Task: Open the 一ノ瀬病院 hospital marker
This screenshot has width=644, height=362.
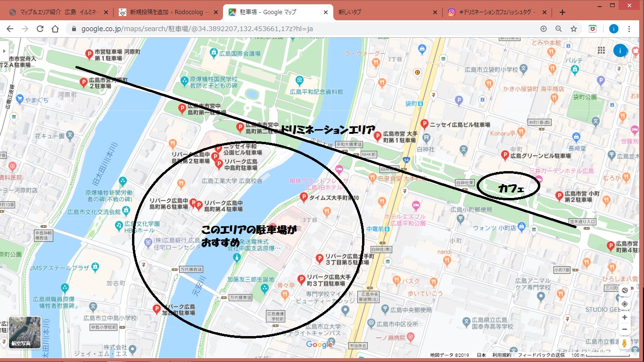Action: 410,337
